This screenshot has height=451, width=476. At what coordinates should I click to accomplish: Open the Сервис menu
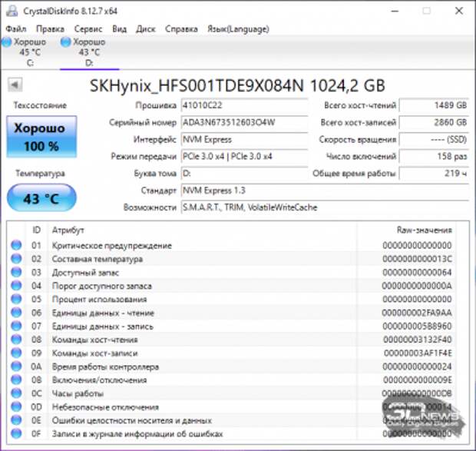[88, 29]
